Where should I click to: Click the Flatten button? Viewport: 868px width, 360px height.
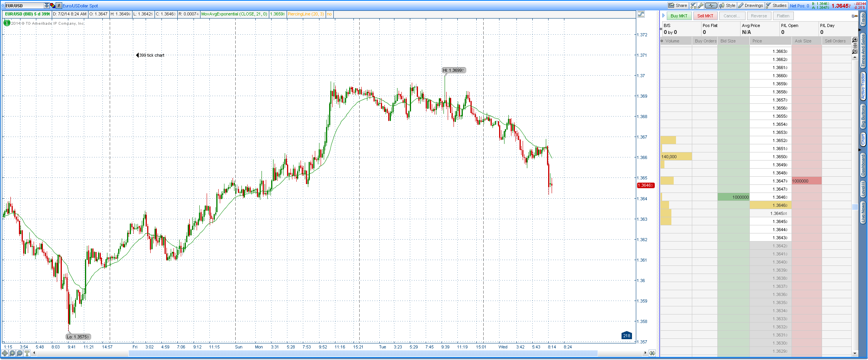click(783, 16)
